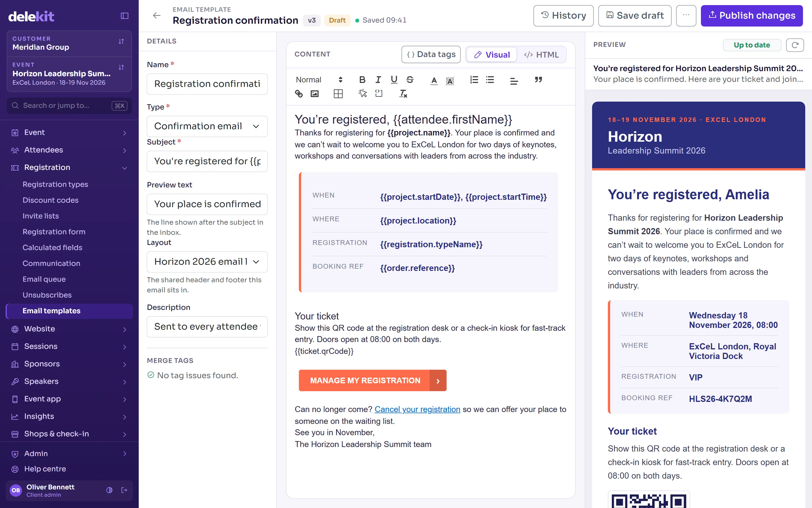Switch customer from Meridian Group
This screenshot has height=508, width=812.
pos(69,43)
